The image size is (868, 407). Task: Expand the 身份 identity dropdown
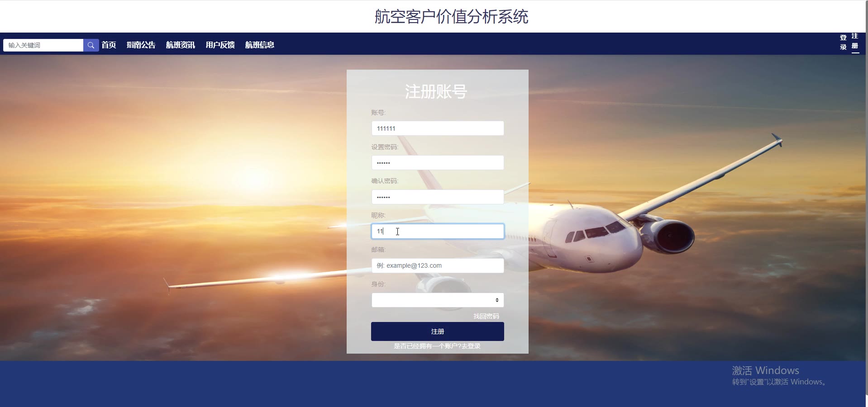coord(438,300)
